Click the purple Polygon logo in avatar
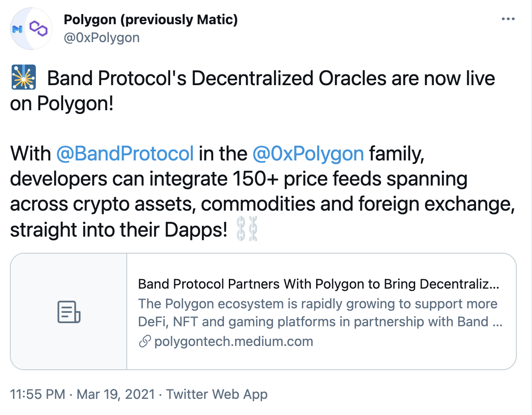This screenshot has width=532, height=415. [x=39, y=28]
